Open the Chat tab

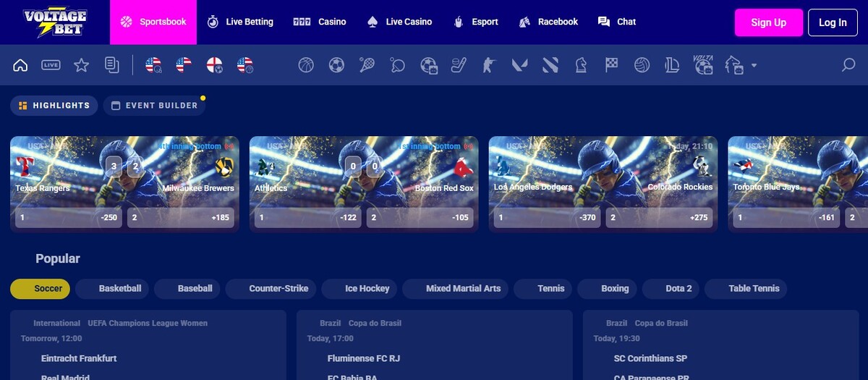click(617, 22)
